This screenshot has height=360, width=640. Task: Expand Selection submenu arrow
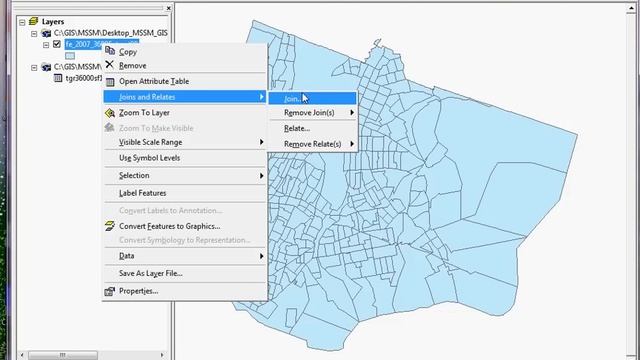point(262,176)
